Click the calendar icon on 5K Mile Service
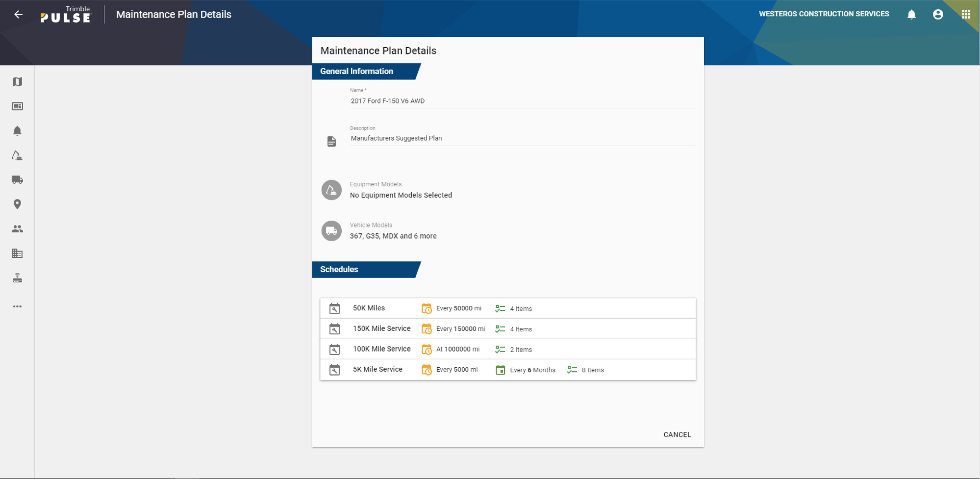The image size is (980, 479). [500, 370]
